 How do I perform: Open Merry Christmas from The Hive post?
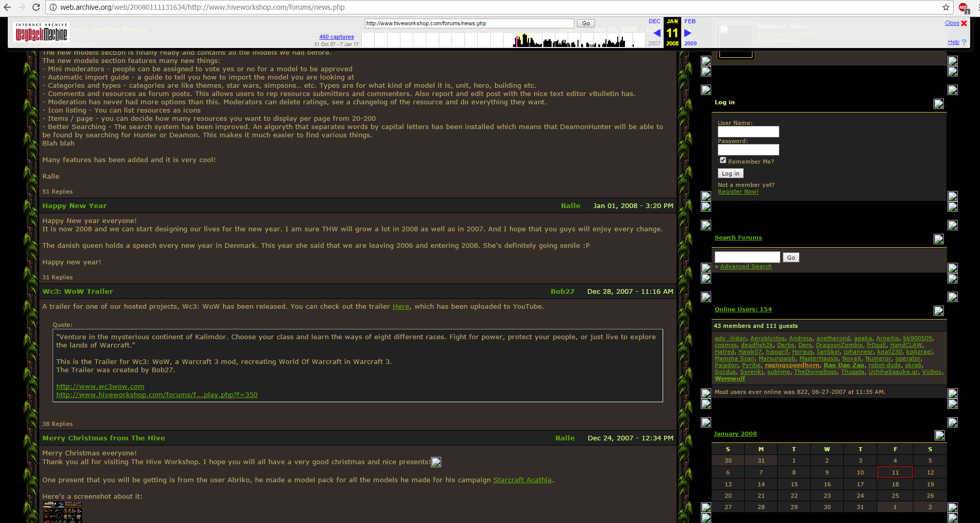[104, 438]
